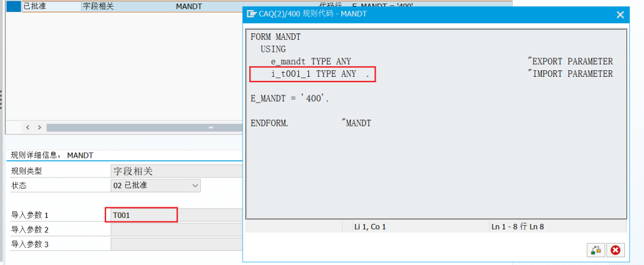
Task: Click the horizontal scrollbar thumb under table
Action: [x=144, y=127]
